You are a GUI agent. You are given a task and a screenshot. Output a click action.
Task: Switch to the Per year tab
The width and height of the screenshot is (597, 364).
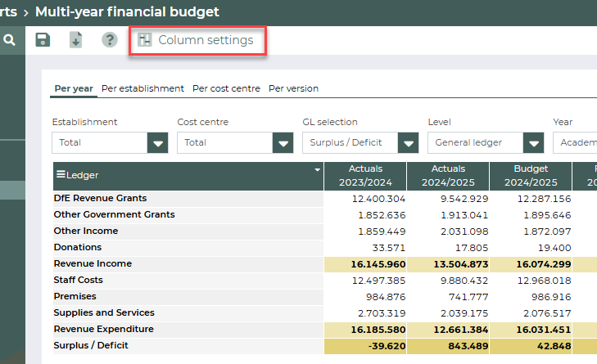[74, 88]
